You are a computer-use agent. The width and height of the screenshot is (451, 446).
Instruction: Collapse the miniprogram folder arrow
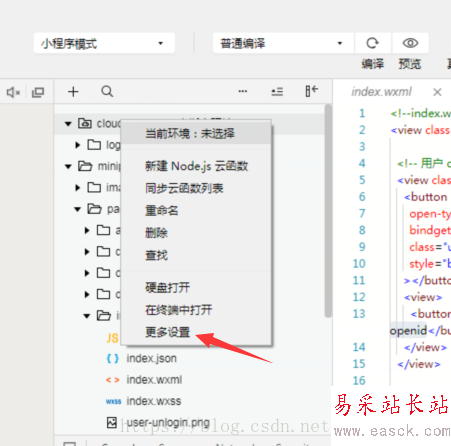pyautogui.click(x=68, y=166)
